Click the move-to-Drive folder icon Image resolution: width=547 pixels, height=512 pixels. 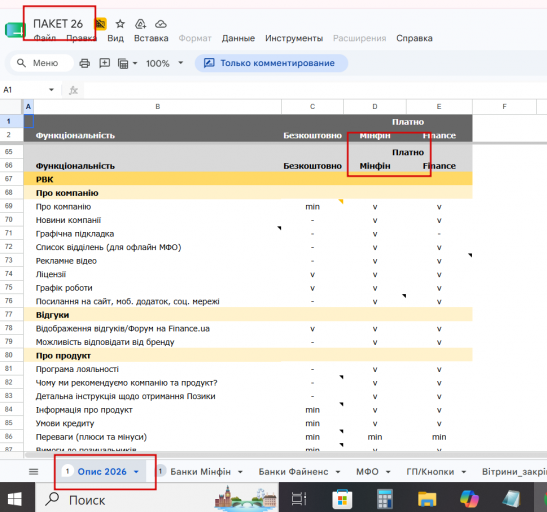coord(140,24)
